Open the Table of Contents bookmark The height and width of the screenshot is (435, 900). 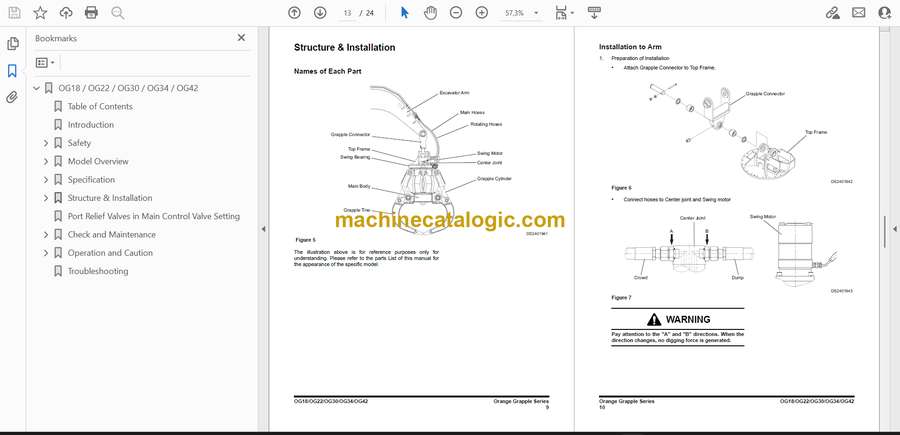pyautogui.click(x=100, y=106)
